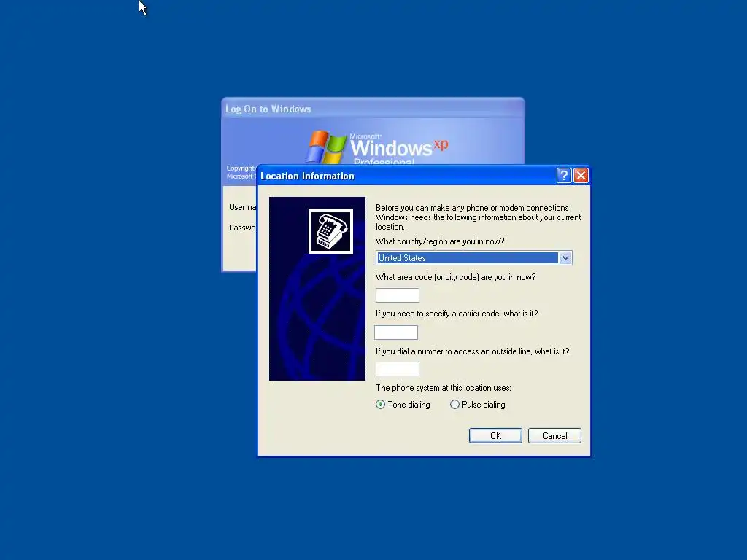This screenshot has width=747, height=560.
Task: Click the carrier code question label
Action: coord(457,314)
